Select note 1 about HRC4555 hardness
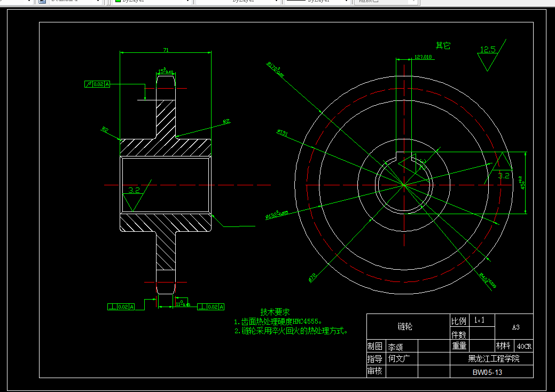Image resolution: width=555 pixels, height=392 pixels. coord(278,322)
